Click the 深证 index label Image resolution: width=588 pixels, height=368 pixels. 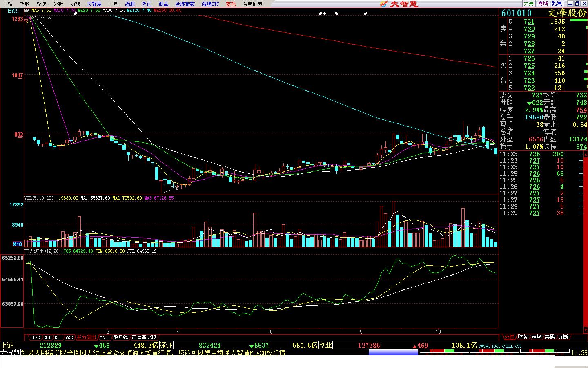click(x=166, y=345)
